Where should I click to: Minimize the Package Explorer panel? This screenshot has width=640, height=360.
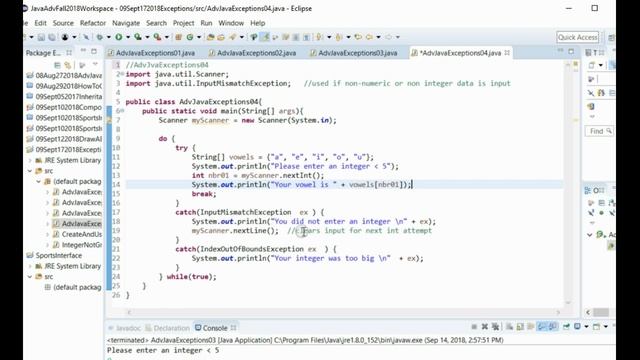83,51
